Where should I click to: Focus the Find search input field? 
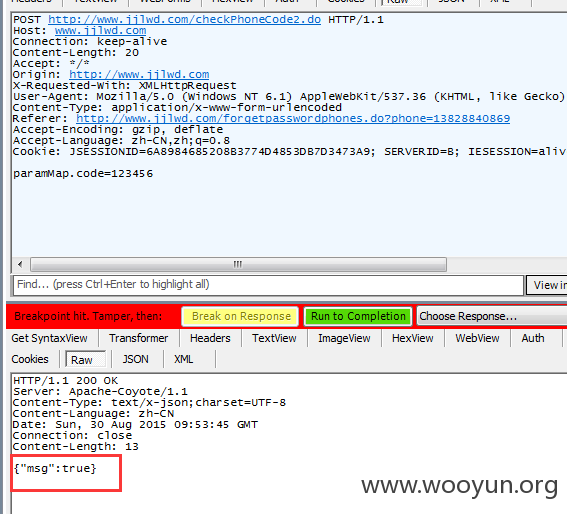(x=268, y=285)
